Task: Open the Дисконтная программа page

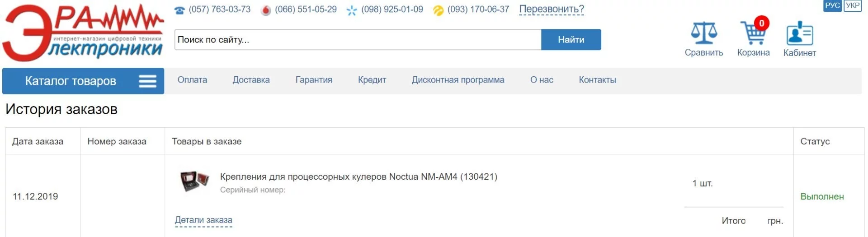Action: coord(458,80)
